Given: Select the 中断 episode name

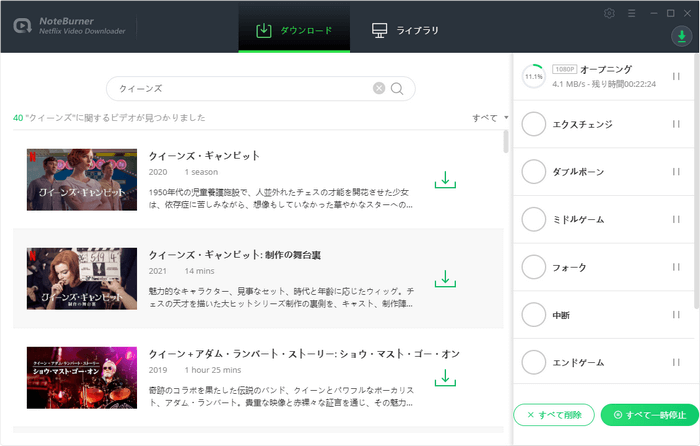Looking at the screenshot, I should [561, 315].
